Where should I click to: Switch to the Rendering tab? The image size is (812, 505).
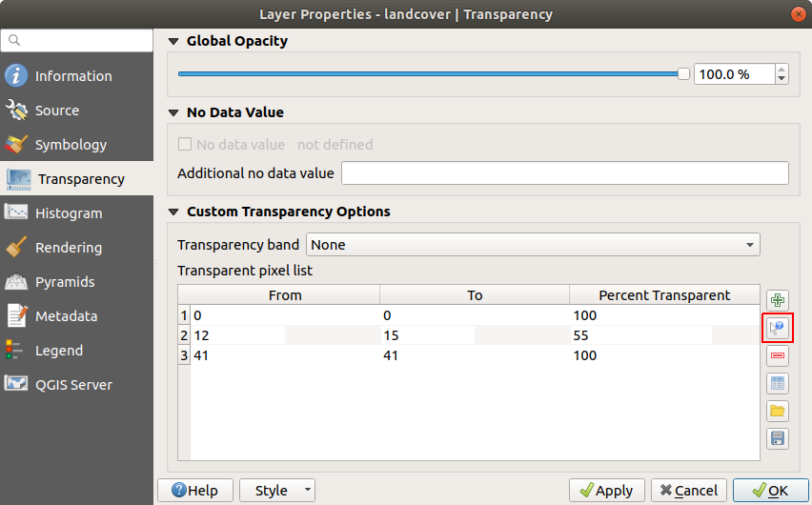tap(69, 248)
